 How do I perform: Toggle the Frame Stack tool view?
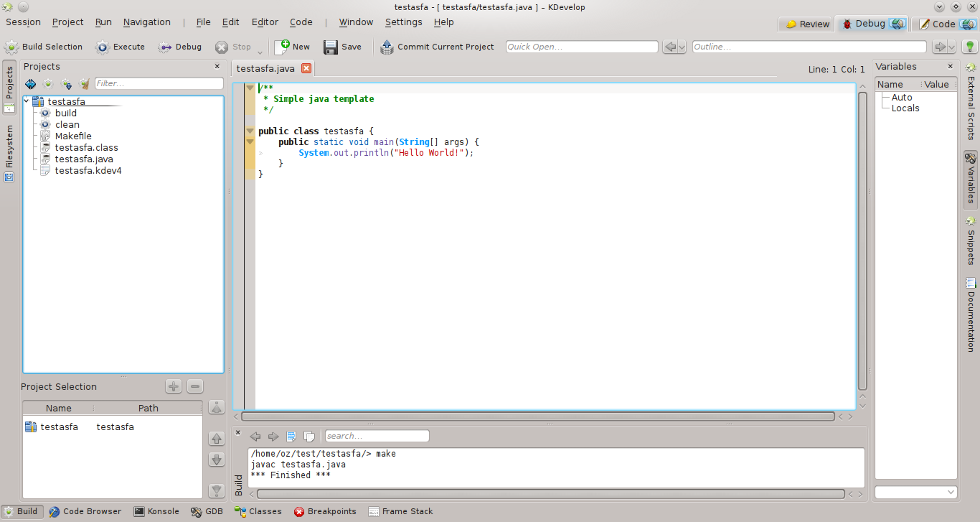[401, 511]
